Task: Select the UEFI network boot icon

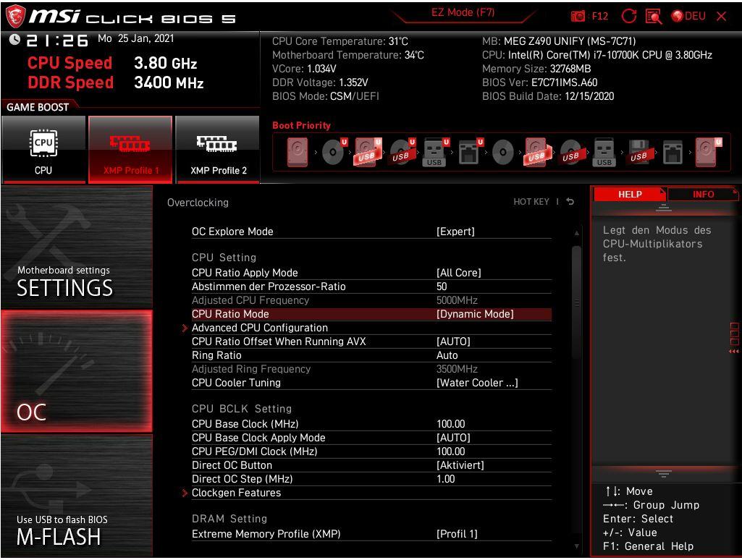Action: [471, 152]
